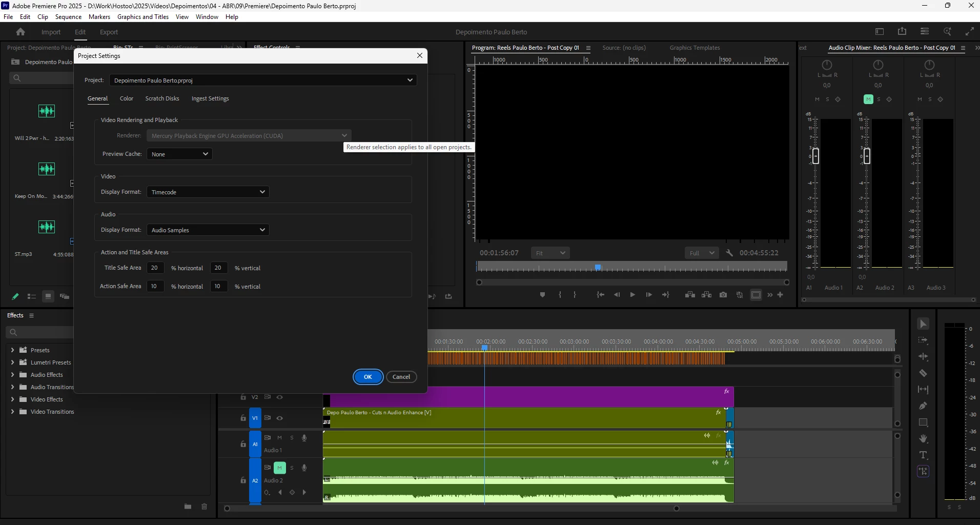Image resolution: width=980 pixels, height=525 pixels.
Task: Click the Lift button
Action: 690,295
